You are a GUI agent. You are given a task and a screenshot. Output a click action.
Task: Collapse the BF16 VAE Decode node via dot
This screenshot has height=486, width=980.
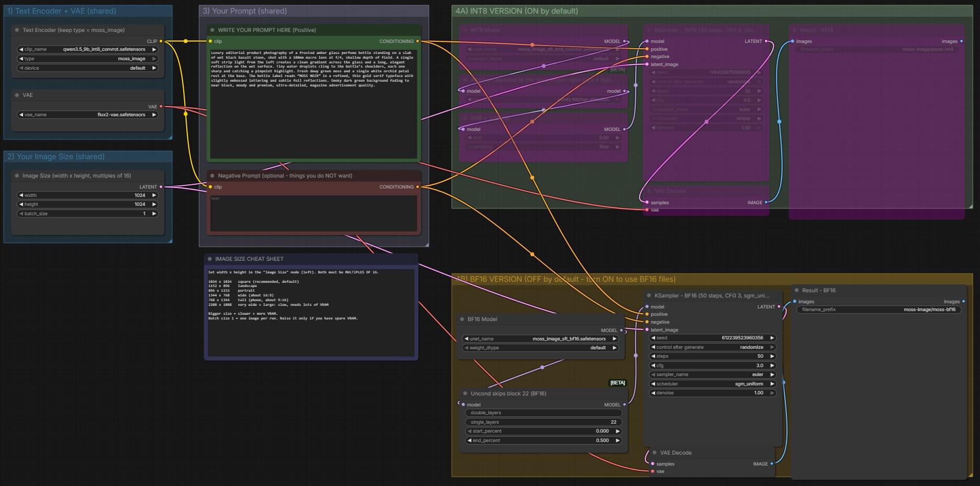[x=655, y=452]
